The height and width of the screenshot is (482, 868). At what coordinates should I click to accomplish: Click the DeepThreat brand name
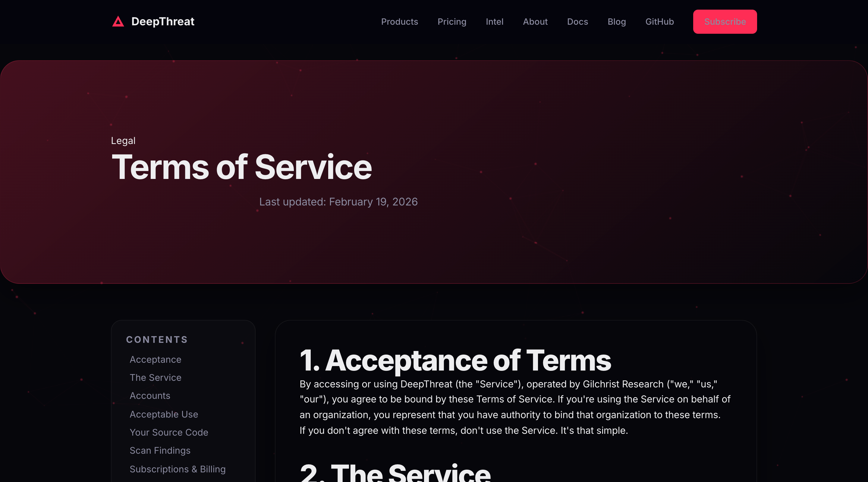point(163,22)
